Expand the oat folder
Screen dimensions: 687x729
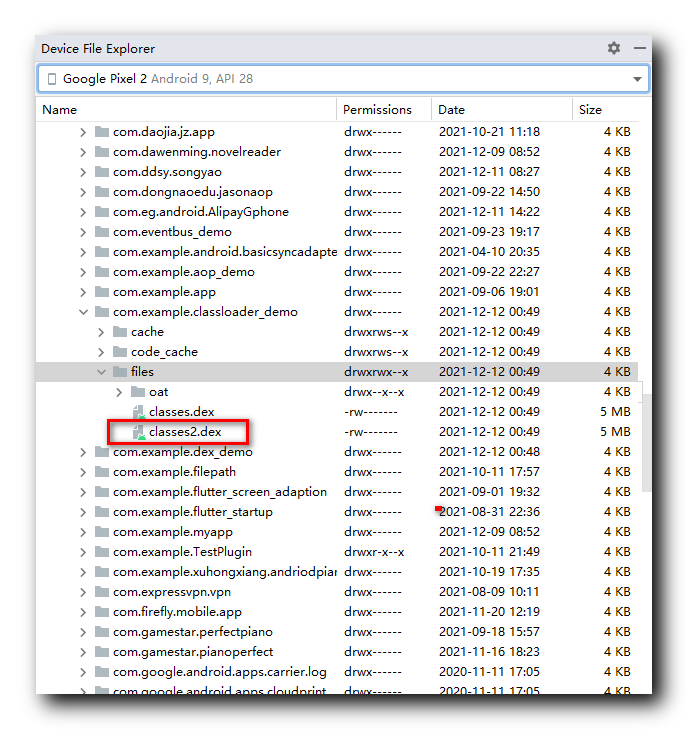[119, 392]
